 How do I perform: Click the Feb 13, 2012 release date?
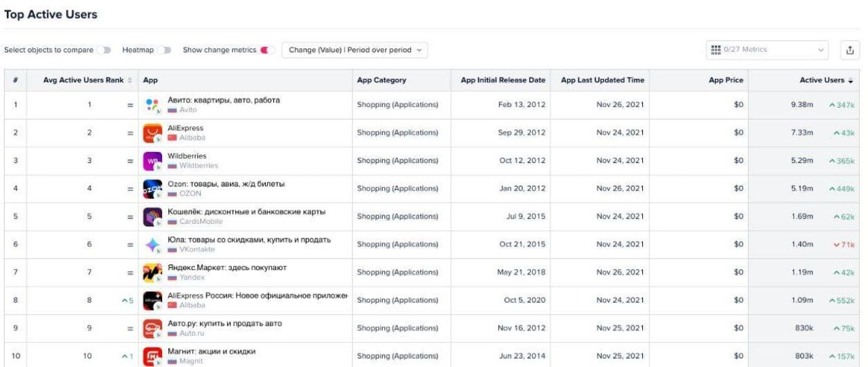(521, 105)
